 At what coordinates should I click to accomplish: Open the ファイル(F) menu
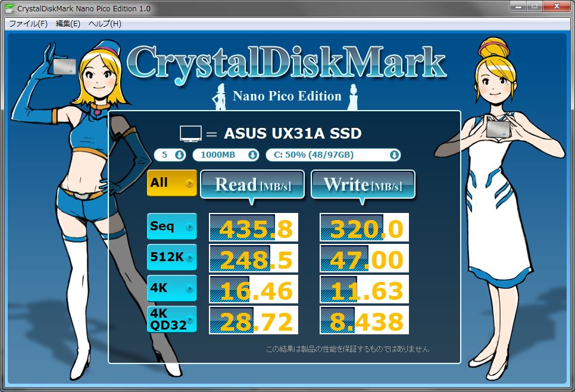(28, 24)
